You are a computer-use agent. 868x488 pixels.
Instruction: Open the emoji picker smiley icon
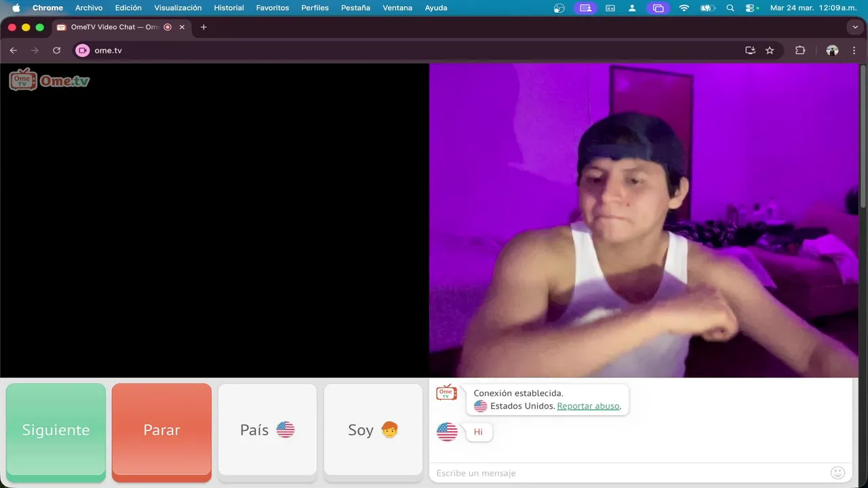click(x=837, y=472)
